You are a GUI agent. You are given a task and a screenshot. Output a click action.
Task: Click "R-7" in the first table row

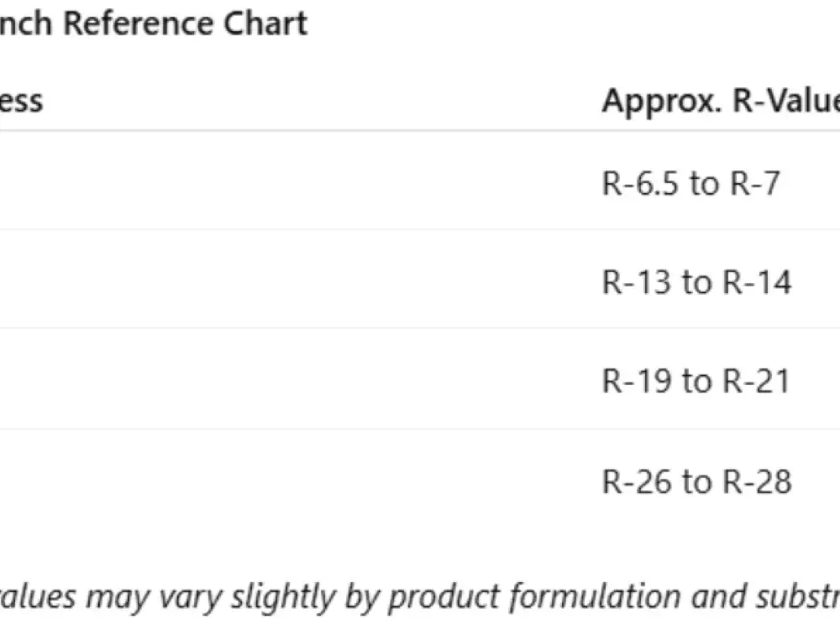tap(755, 183)
